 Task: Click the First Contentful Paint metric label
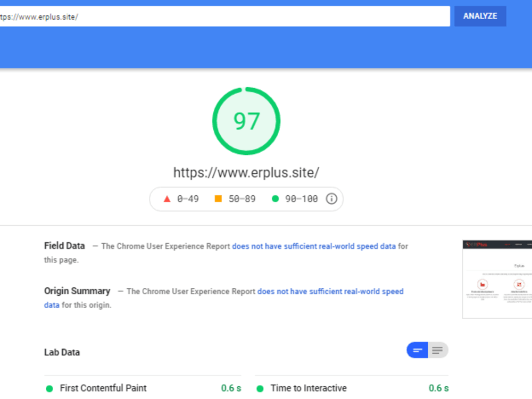103,388
